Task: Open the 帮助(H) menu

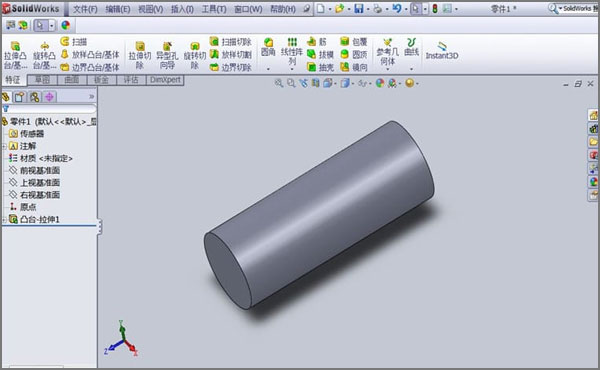Action: point(282,9)
